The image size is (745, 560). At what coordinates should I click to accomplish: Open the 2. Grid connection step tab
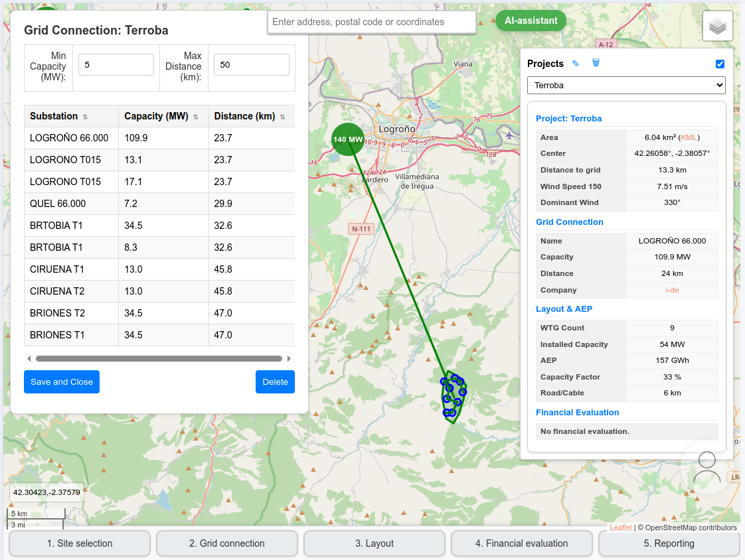[x=227, y=543]
